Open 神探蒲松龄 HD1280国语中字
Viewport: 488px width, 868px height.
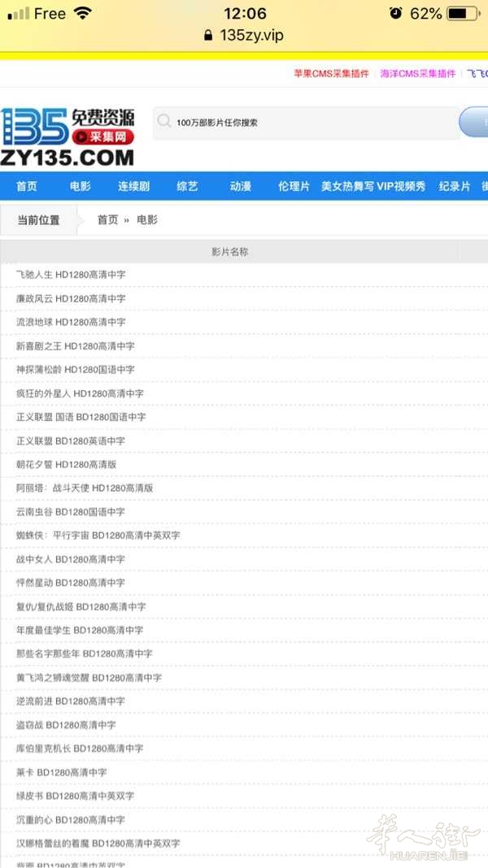[76, 369]
